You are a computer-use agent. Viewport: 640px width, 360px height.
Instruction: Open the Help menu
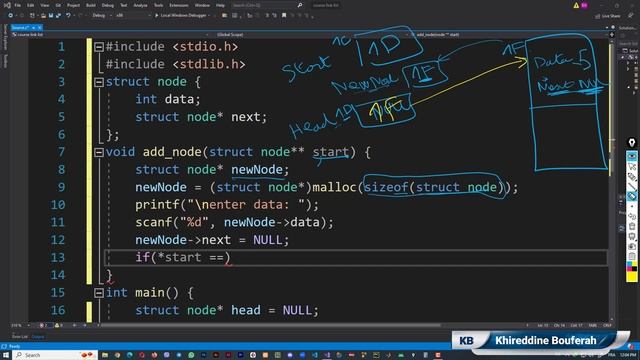(220, 5)
